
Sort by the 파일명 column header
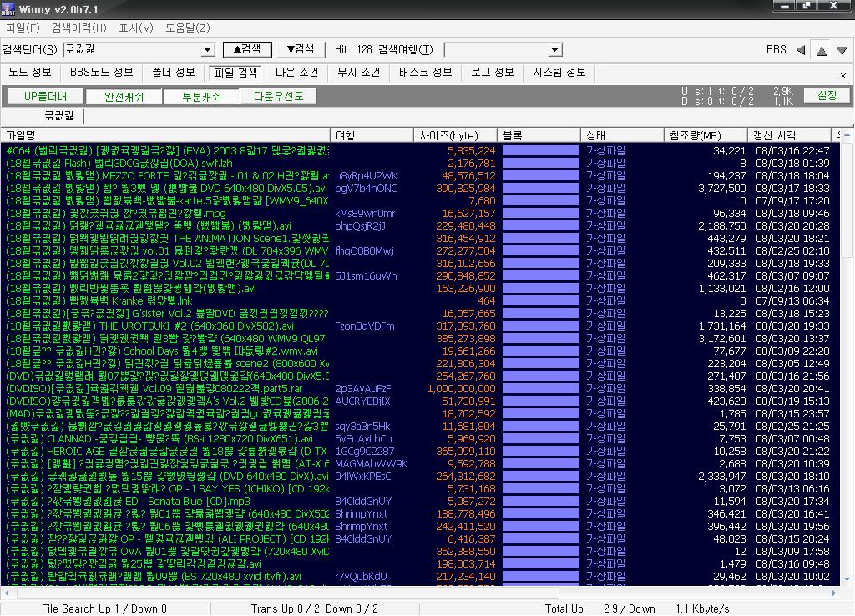(x=166, y=135)
